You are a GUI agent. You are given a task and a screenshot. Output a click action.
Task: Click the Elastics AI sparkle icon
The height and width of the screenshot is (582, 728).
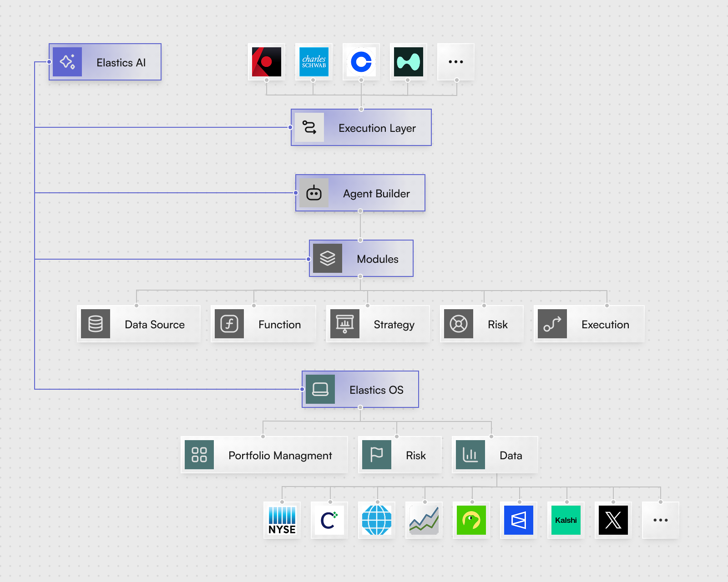coord(67,62)
